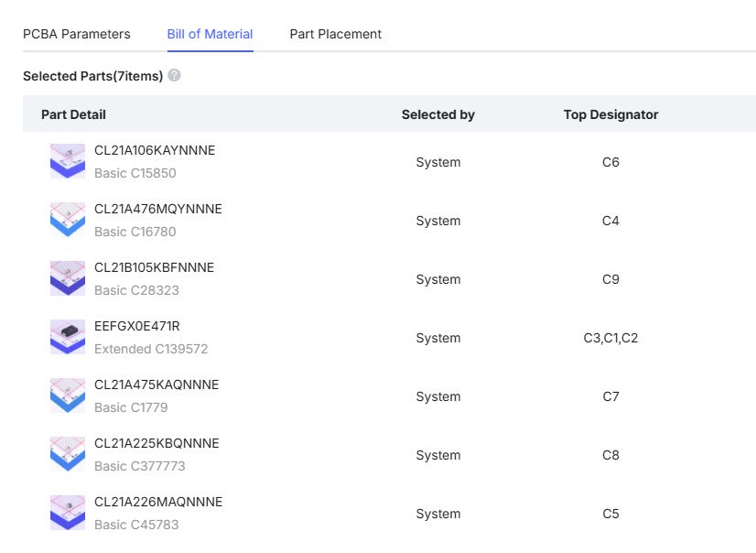The height and width of the screenshot is (553, 756).
Task: Open the Extended C139572 part link
Action: click(151, 349)
